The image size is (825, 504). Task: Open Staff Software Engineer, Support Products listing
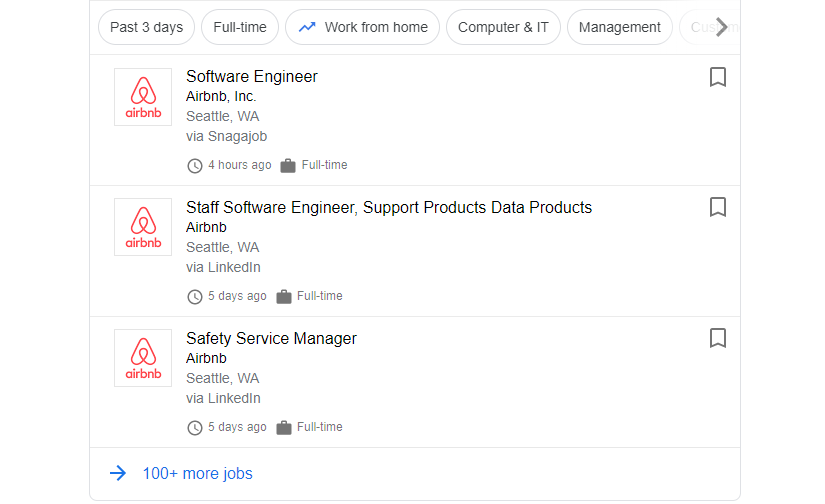tap(389, 208)
